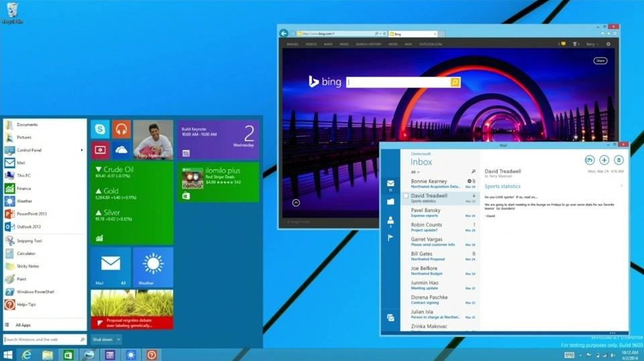Open the Skype tile in Start menu
644x361 pixels.
(x=100, y=130)
